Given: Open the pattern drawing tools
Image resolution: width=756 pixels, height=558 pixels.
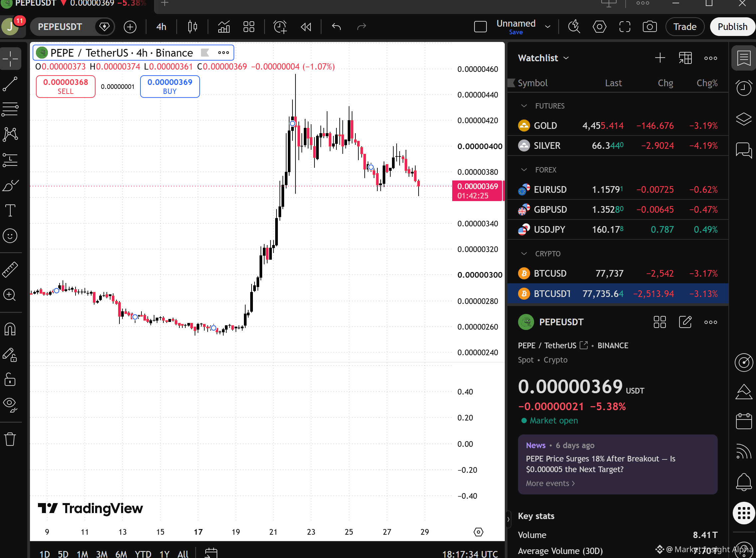Looking at the screenshot, I should click(x=10, y=135).
